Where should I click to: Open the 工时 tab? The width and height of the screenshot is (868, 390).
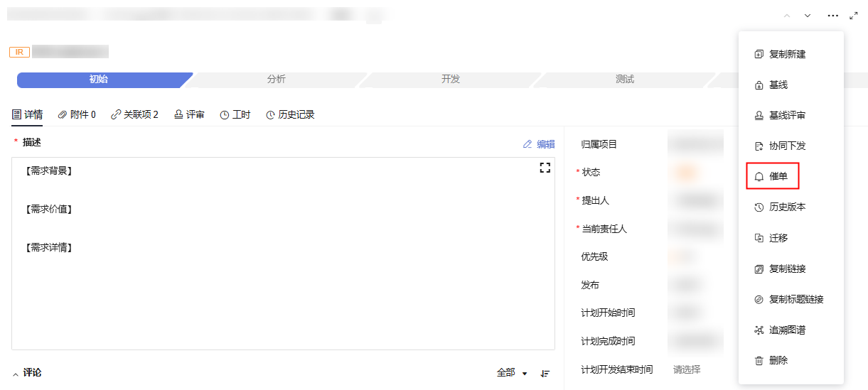click(235, 114)
